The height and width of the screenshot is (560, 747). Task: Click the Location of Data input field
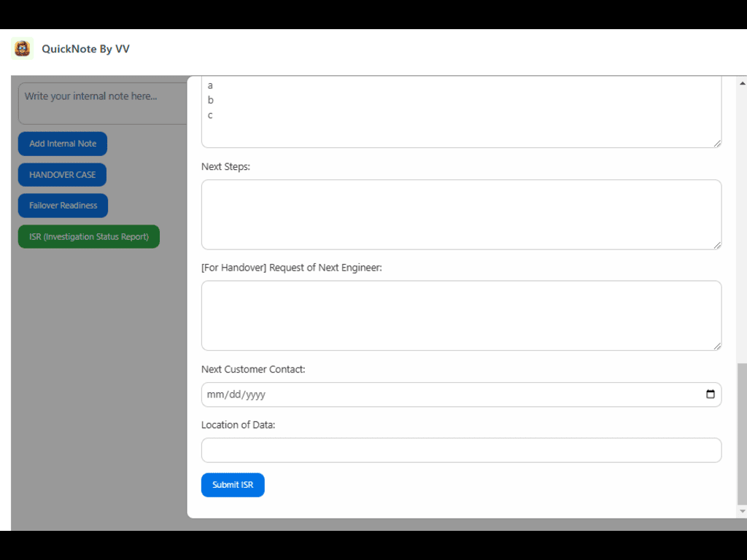(460, 450)
